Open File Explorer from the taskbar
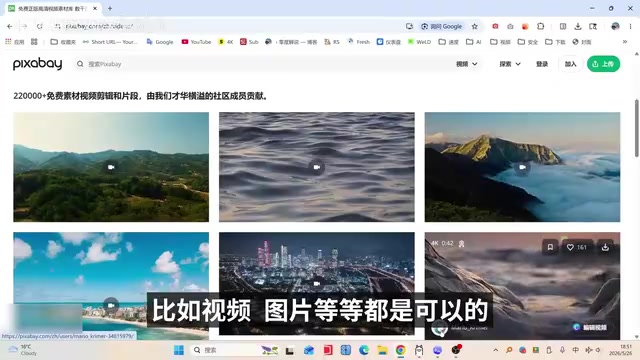This screenshot has width=640, height=360. [382, 350]
